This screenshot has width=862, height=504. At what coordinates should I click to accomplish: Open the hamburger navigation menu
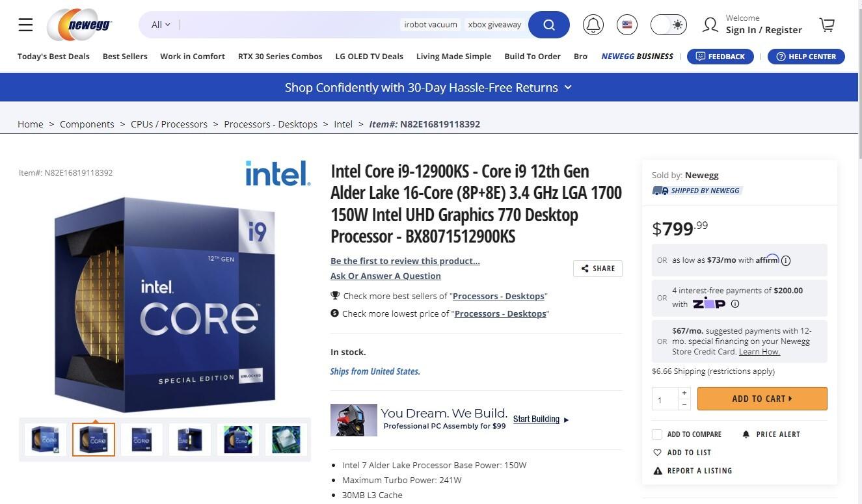click(25, 24)
